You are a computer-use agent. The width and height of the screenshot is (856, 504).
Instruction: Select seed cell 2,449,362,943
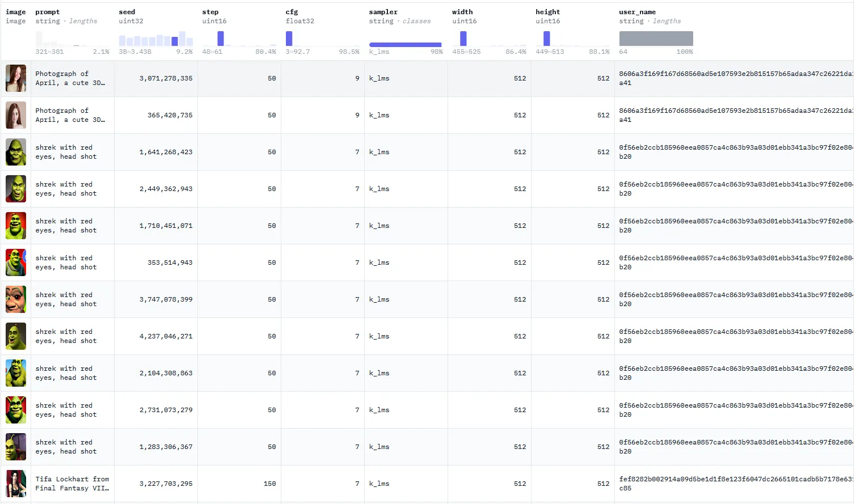click(166, 189)
